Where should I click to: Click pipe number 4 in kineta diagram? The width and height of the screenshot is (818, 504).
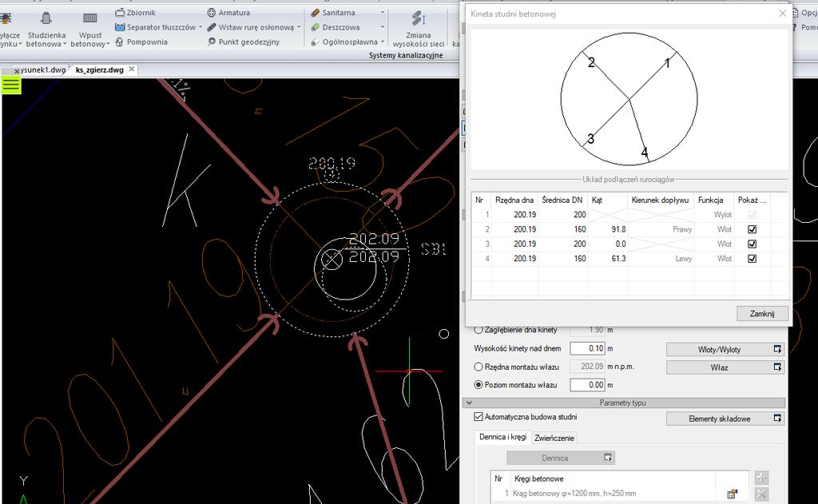coord(645,152)
